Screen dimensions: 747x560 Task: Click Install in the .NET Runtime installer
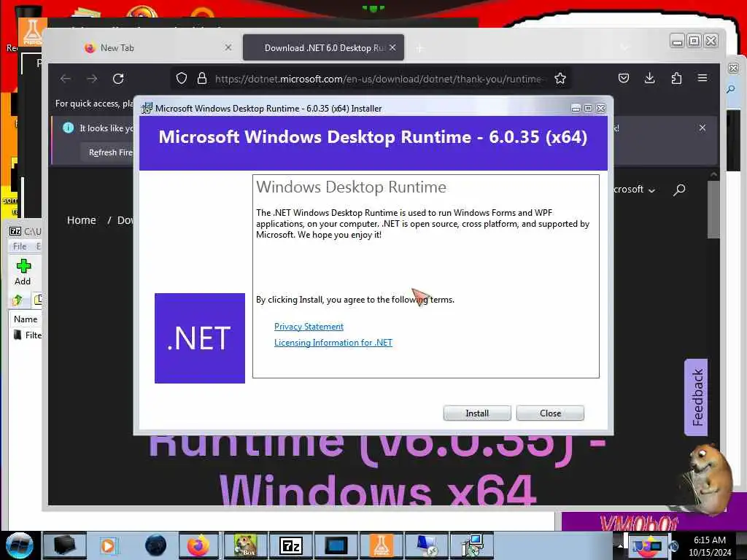coord(477,413)
